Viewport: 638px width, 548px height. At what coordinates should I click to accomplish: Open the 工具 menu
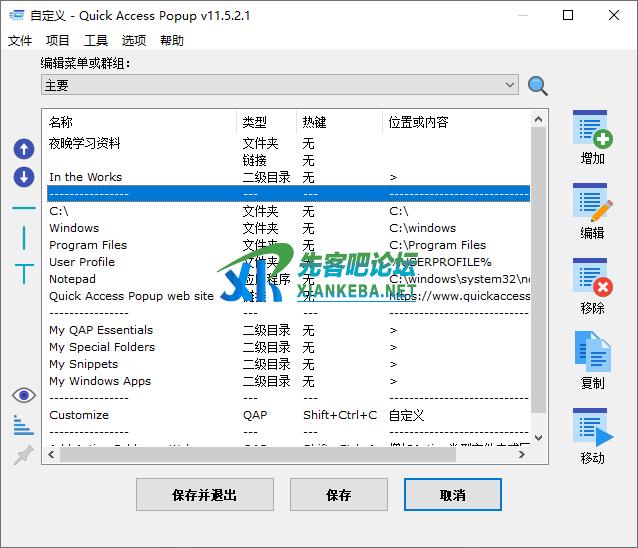[x=96, y=41]
